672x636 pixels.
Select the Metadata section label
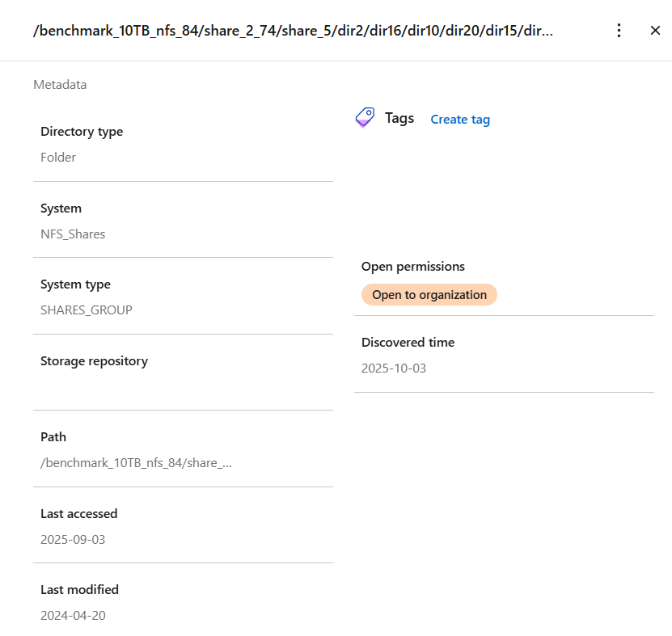point(60,84)
